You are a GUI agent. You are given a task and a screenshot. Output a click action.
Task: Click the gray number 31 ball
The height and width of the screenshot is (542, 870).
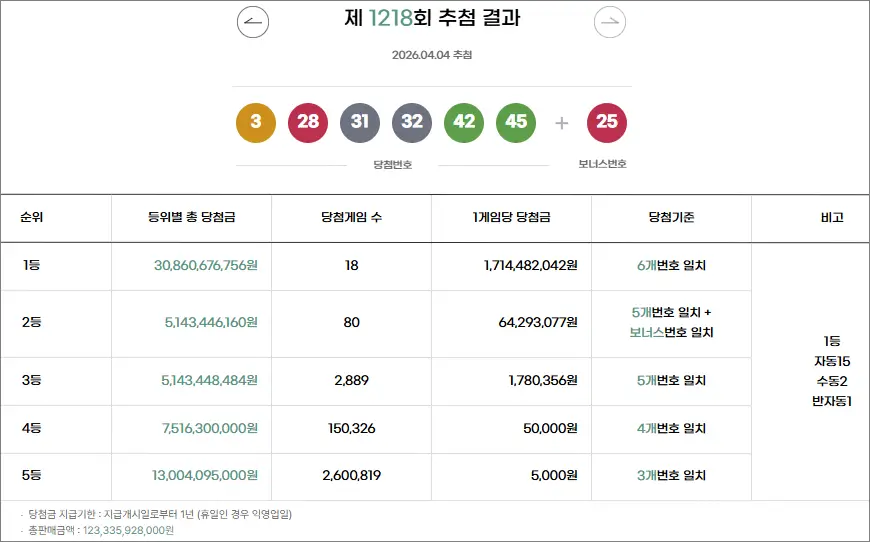tap(360, 123)
